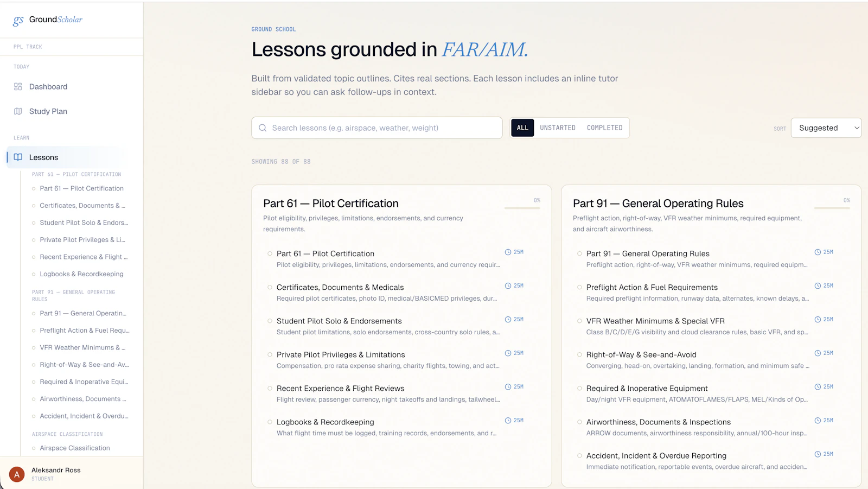Open the Suggested sort dropdown

(826, 128)
